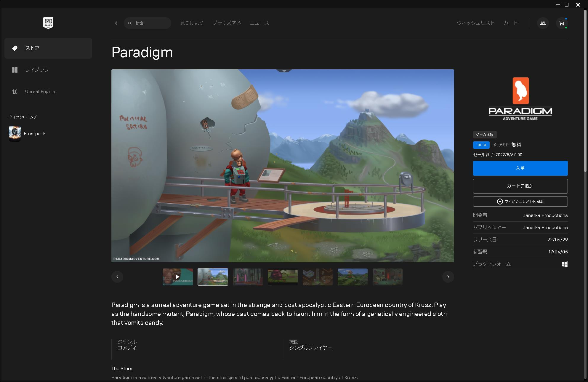Show previous thumbnails with left chevron

click(x=117, y=277)
